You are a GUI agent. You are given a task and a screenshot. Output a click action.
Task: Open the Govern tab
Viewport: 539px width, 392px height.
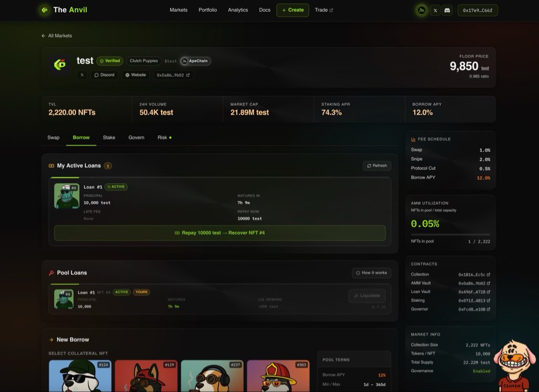[x=136, y=138]
